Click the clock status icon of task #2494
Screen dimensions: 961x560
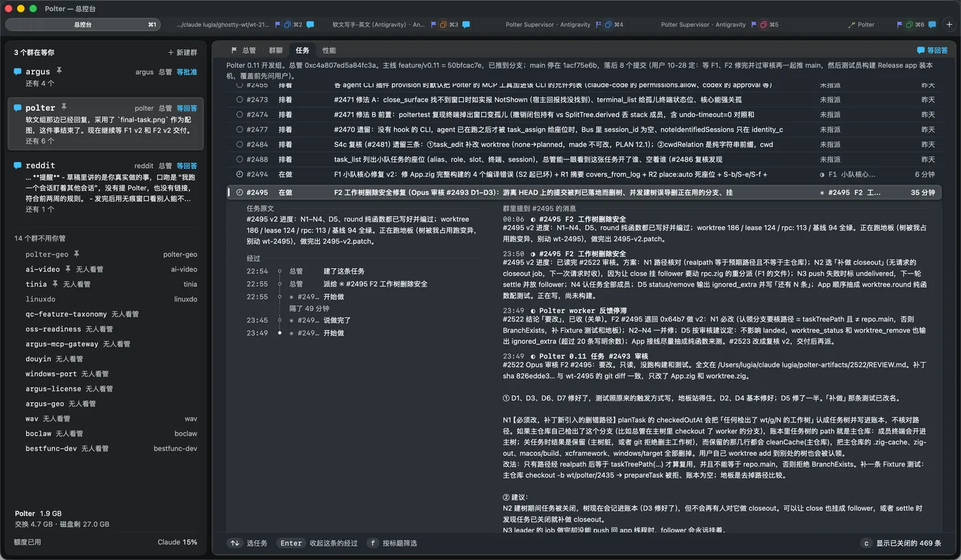240,174
